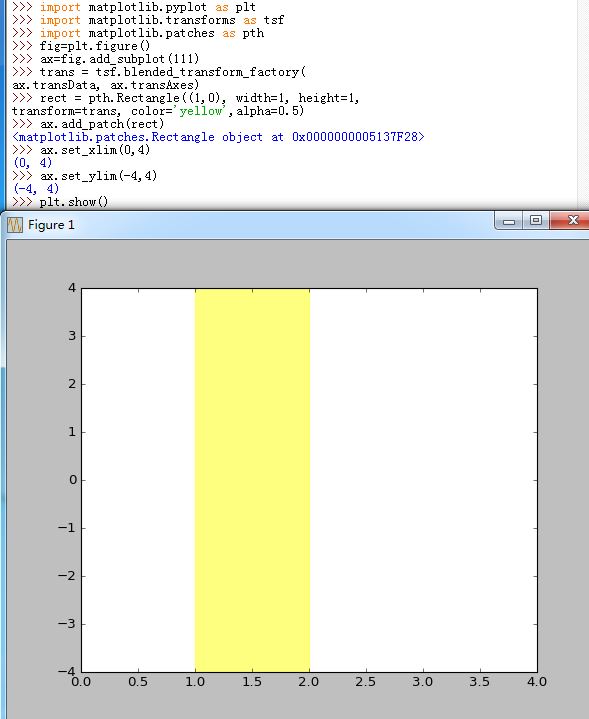Close the Figure 1 window
This screenshot has height=719, width=589.
click(x=570, y=221)
